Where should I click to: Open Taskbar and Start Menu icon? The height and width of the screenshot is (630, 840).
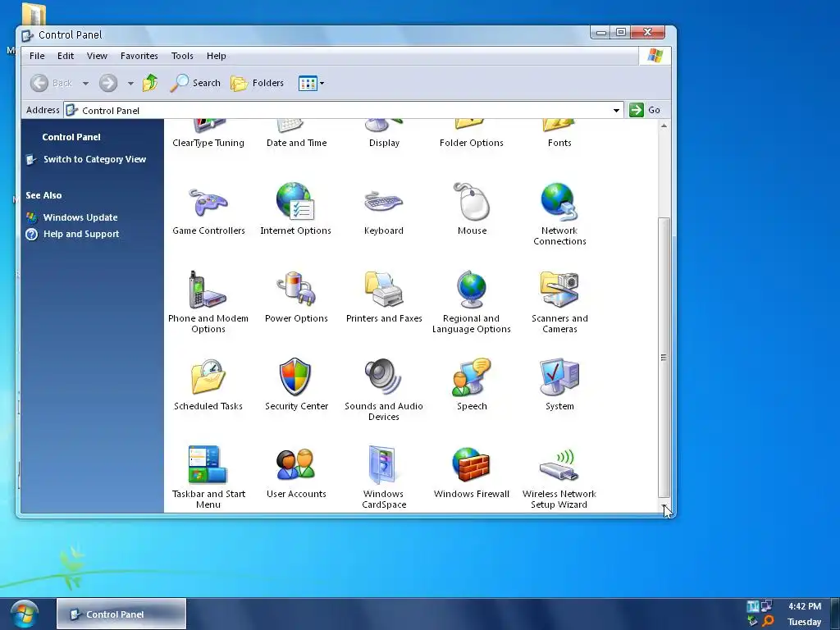[x=208, y=464]
